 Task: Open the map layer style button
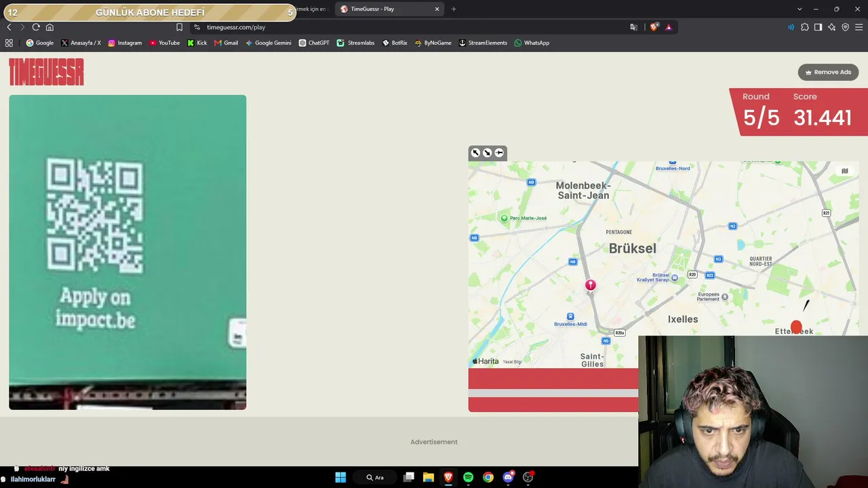845,171
